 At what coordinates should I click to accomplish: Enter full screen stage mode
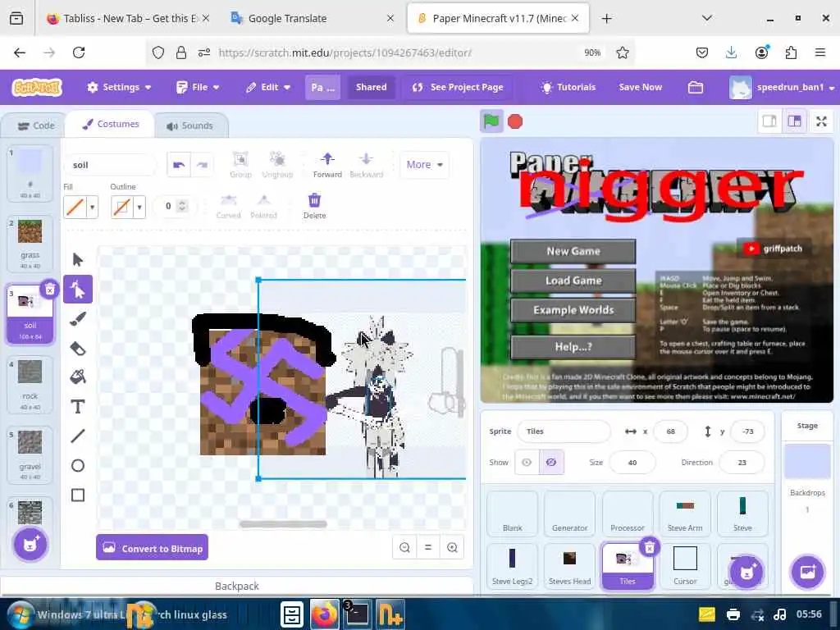(821, 121)
